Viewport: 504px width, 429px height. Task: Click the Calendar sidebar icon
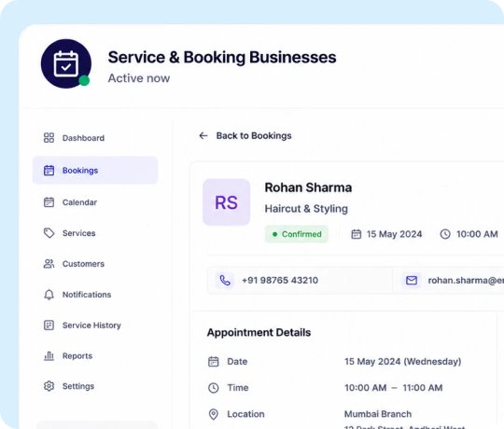pyautogui.click(x=49, y=202)
